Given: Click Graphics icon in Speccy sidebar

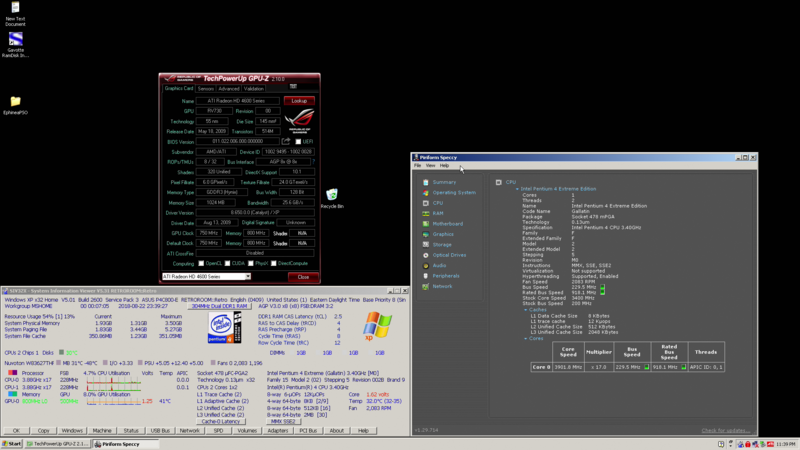Looking at the screenshot, I should (x=426, y=234).
